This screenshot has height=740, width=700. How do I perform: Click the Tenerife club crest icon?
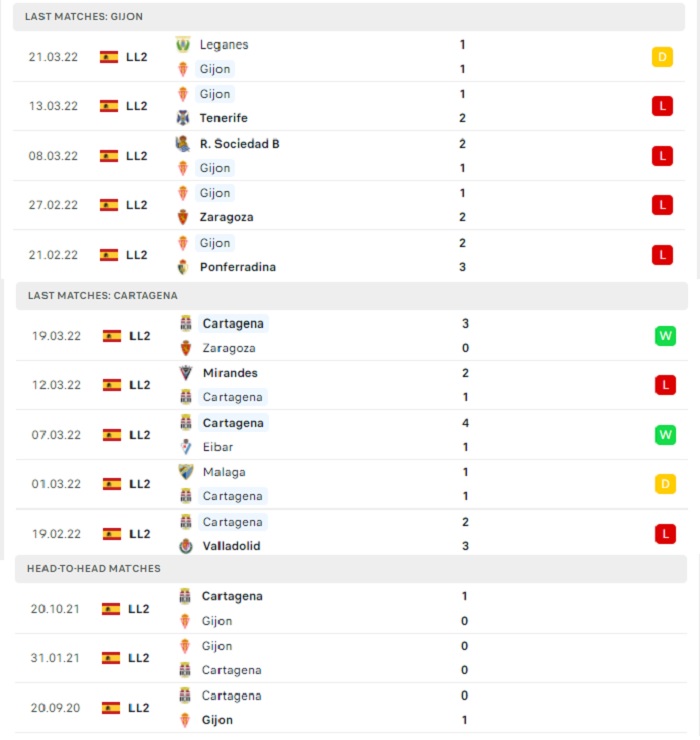[x=183, y=118]
